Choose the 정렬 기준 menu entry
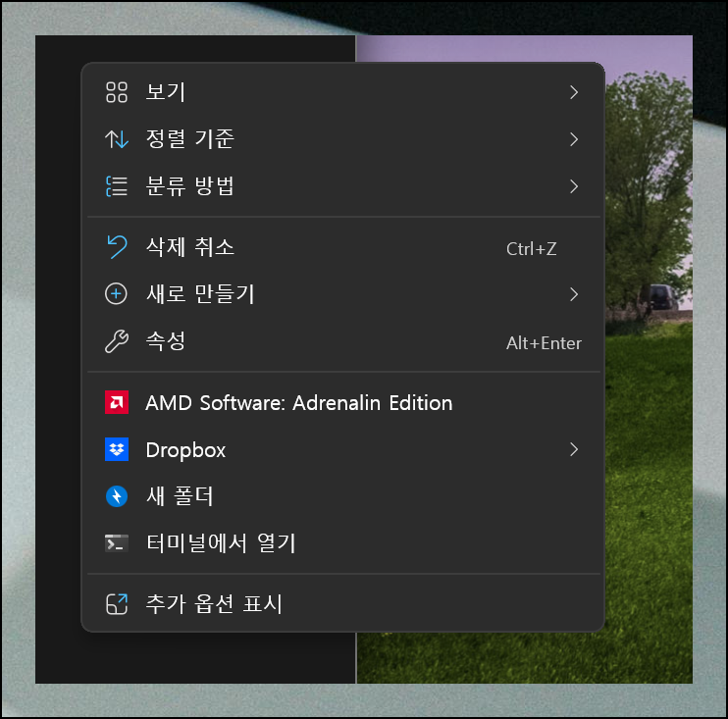The image size is (728, 719). 343,138
